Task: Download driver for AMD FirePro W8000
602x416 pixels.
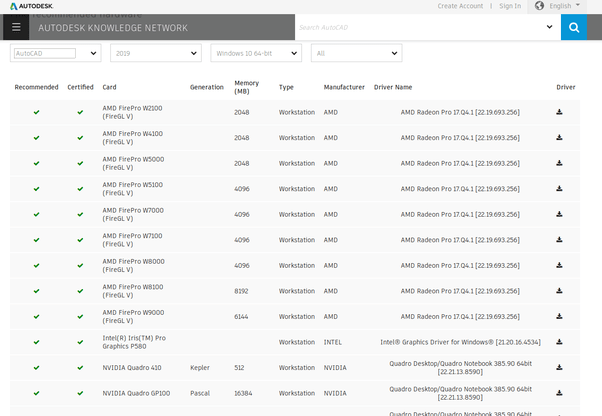Action: click(559, 265)
